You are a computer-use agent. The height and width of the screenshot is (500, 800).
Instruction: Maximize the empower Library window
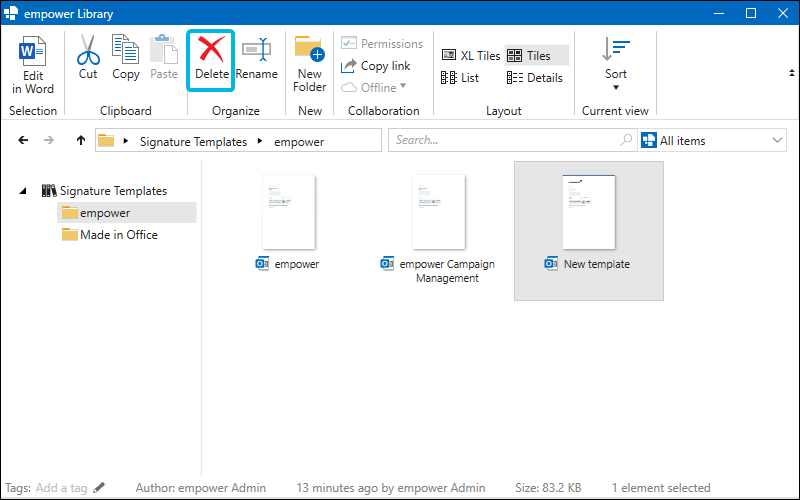tap(751, 13)
